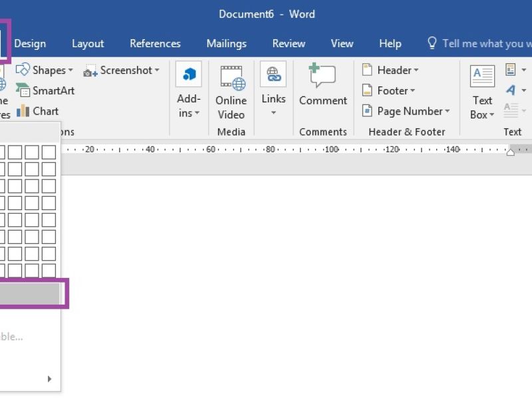
Task: Go to the Review tab
Action: coord(289,43)
